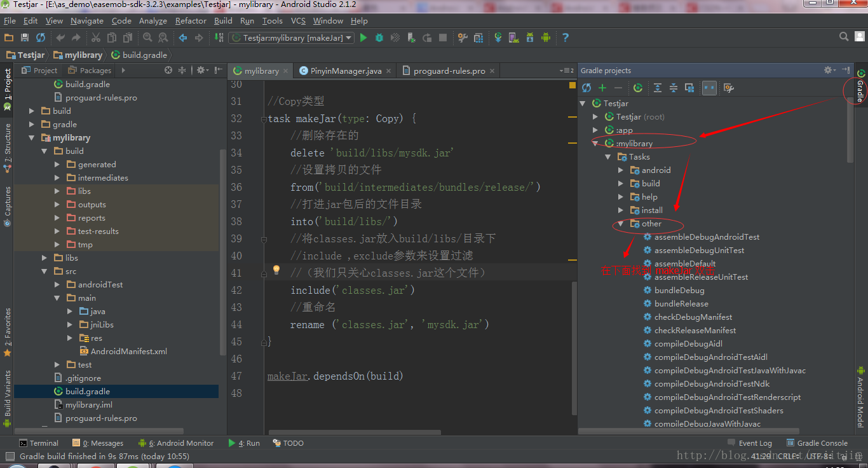Open Project Structure from toolbar icon
Viewport: 868px width, 468px height.
pyautogui.click(x=478, y=38)
